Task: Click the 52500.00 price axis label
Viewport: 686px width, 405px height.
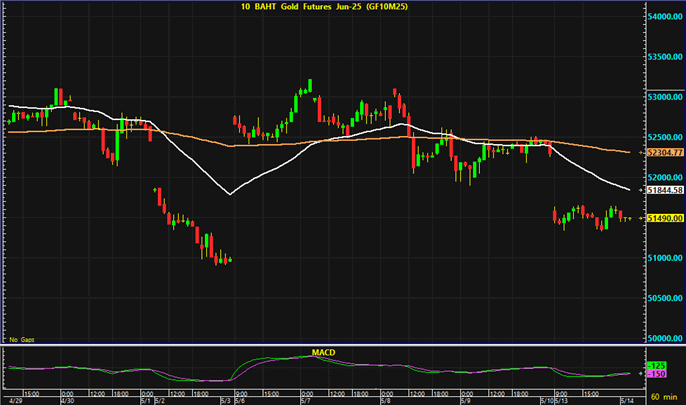Action: click(661, 137)
